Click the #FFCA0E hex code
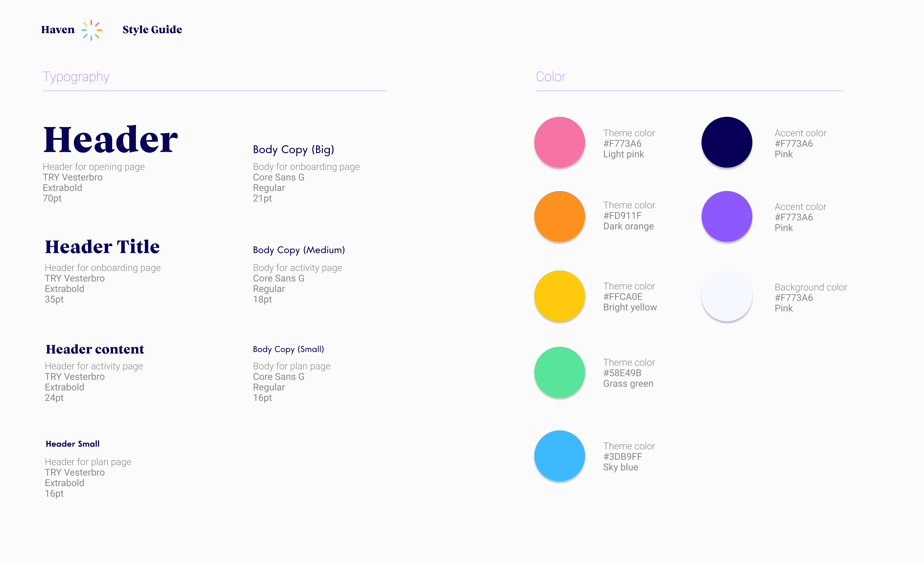This screenshot has height=564, width=924. point(623,296)
